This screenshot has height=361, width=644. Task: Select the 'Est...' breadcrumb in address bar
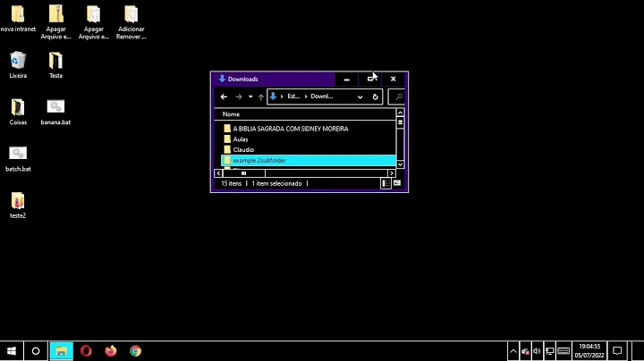pos(293,97)
